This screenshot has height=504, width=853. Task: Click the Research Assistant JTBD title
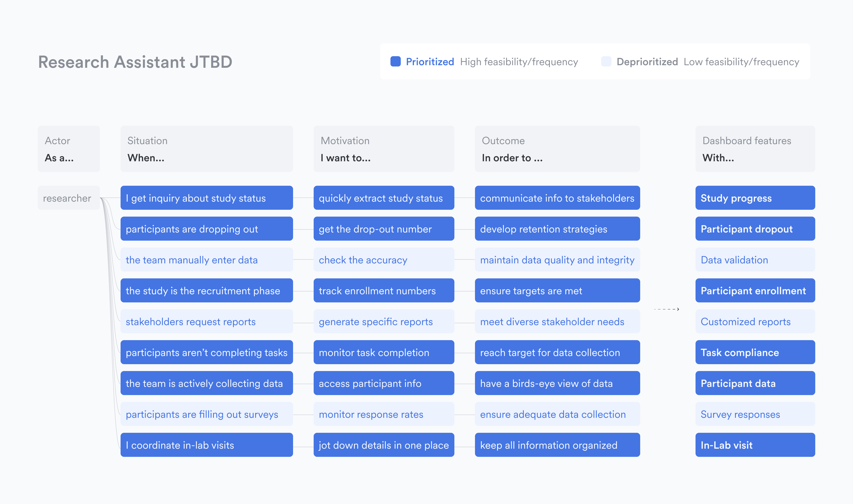click(x=135, y=62)
